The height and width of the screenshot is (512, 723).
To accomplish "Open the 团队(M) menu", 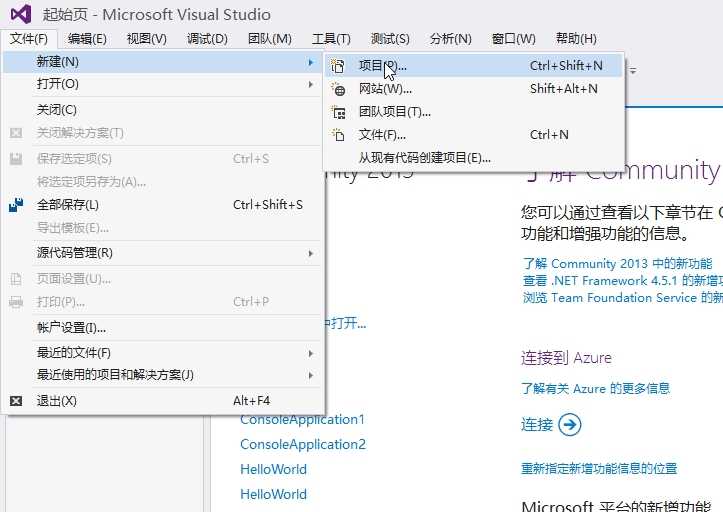I will 270,39.
